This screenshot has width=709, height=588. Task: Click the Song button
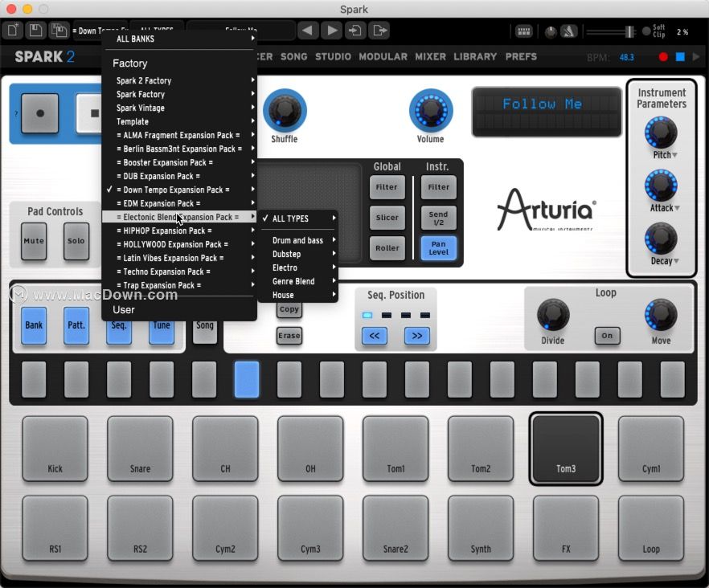point(205,332)
